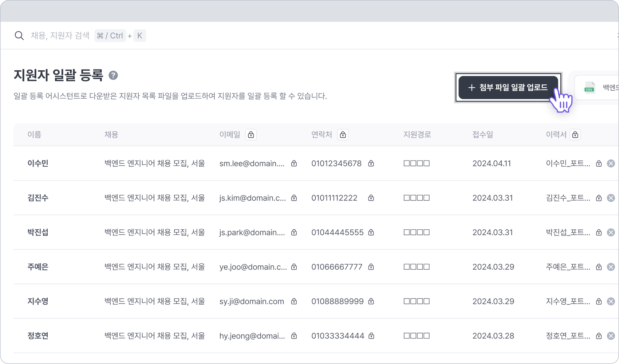The width and height of the screenshot is (619, 364).
Task: Select applicant name 이수민
Action: 38,163
